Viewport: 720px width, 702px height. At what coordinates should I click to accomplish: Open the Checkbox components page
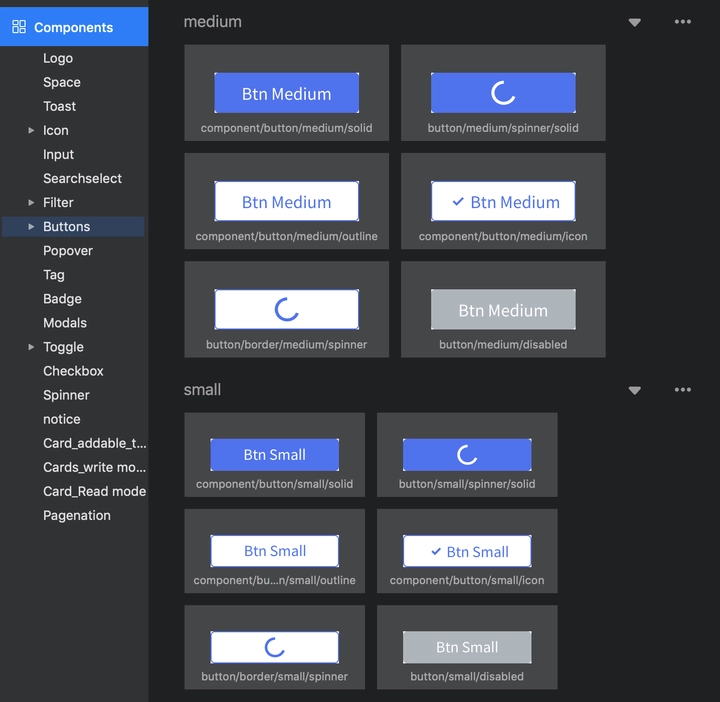click(73, 371)
